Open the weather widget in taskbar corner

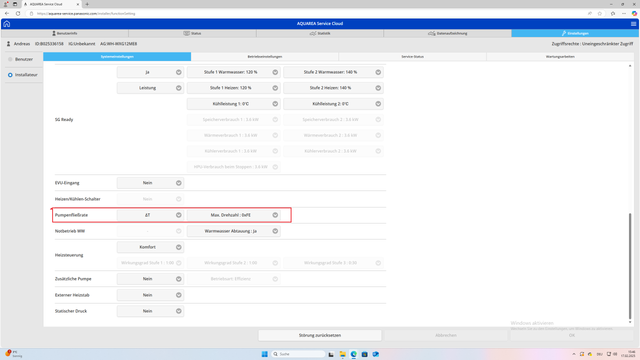point(13,353)
